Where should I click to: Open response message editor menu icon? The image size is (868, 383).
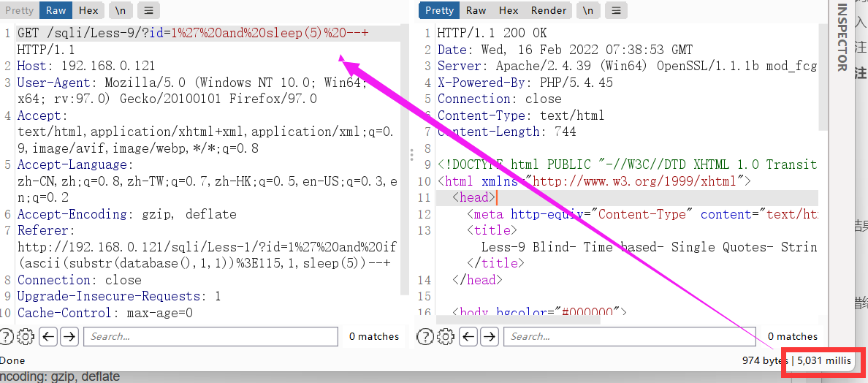pos(616,10)
